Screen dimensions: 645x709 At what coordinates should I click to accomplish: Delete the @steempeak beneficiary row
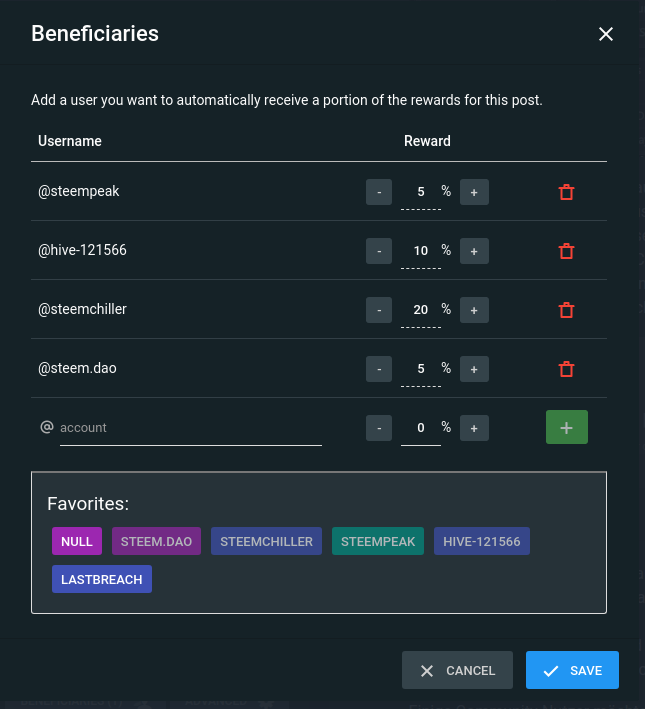566,192
